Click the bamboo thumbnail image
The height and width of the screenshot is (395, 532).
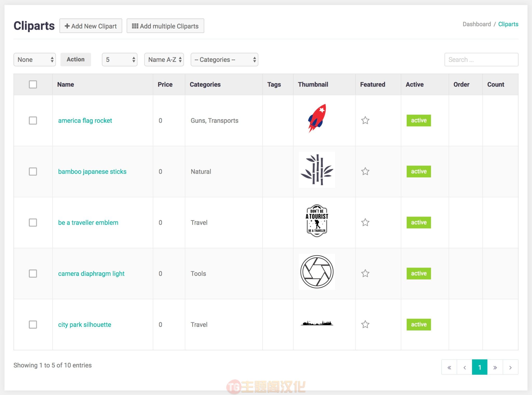click(317, 170)
